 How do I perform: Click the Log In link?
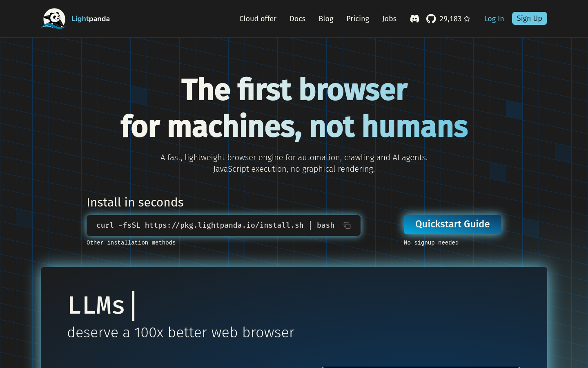click(494, 19)
